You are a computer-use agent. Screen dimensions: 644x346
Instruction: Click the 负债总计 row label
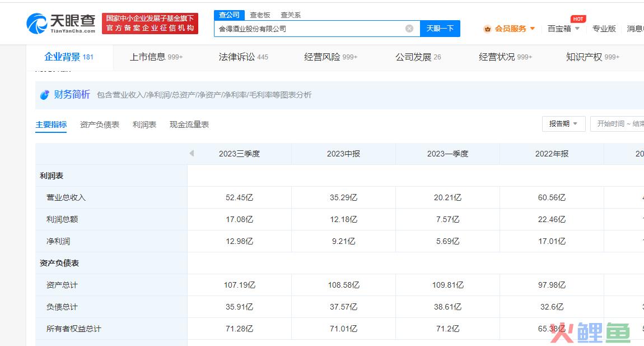click(x=62, y=307)
